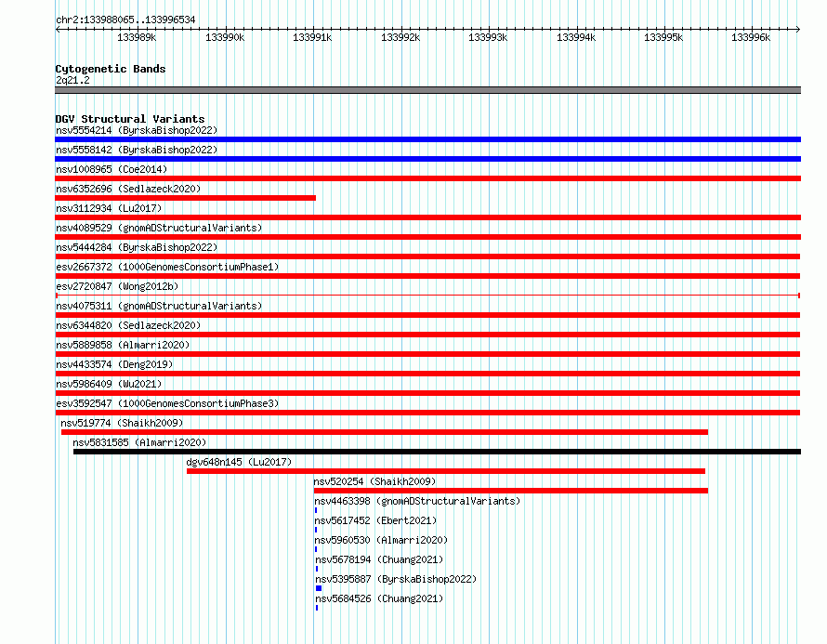Viewport: 827px width, 644px height.
Task: Click the 133992k ruler tick label
Action: [x=400, y=37]
